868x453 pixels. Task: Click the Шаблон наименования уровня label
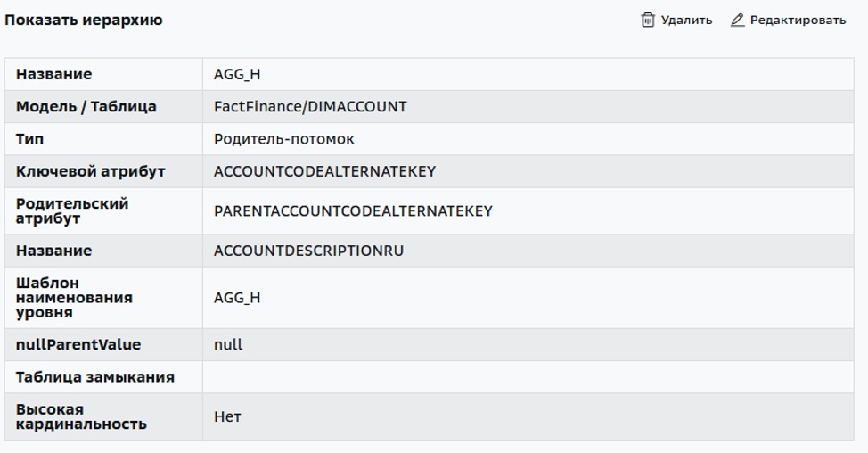tap(74, 298)
